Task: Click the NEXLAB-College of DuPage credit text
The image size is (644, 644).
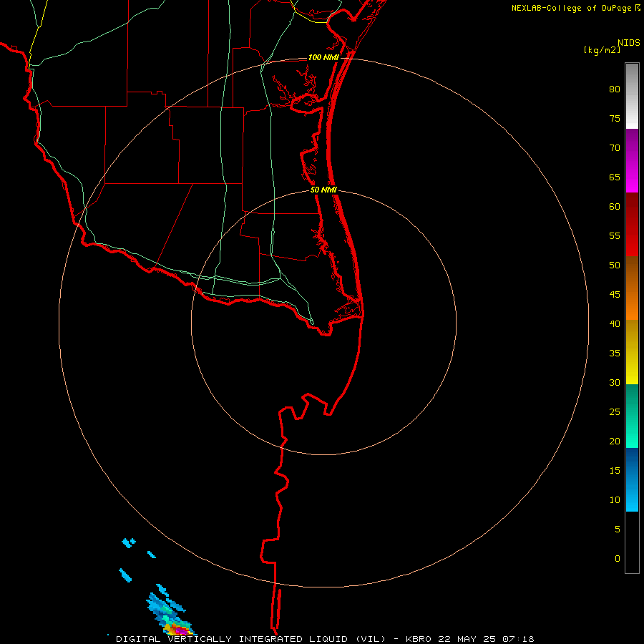Action: click(571, 8)
